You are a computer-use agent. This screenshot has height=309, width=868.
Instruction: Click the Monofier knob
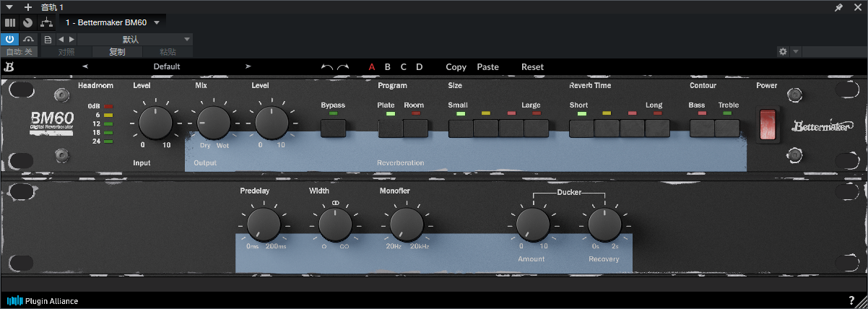407,225
